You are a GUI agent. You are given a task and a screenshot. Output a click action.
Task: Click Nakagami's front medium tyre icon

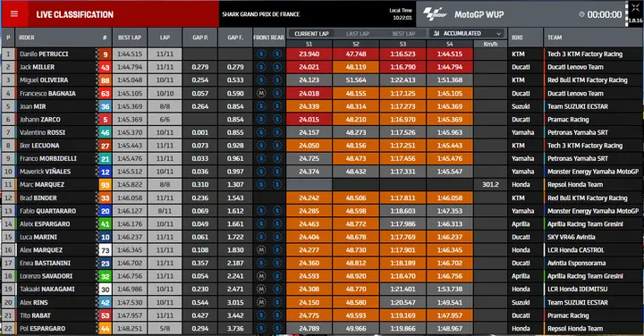[x=261, y=290]
